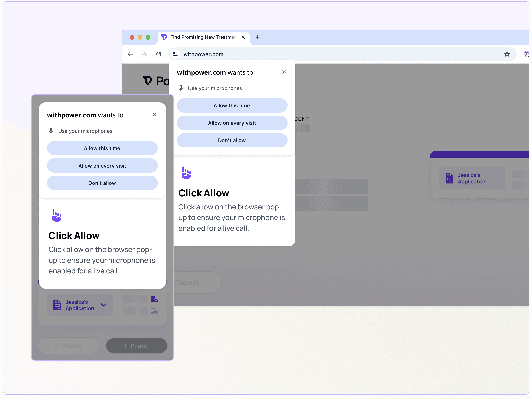Click Don't allow in browser popup
The height and width of the screenshot is (399, 532).
coord(232,140)
